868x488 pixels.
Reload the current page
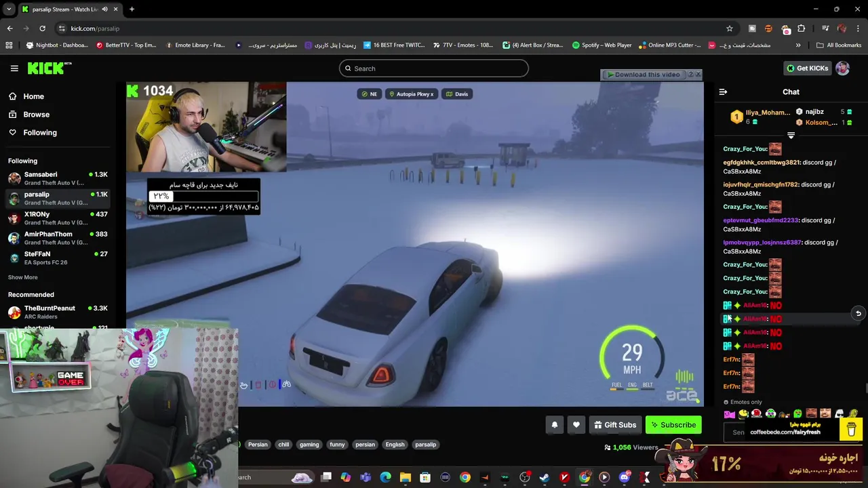[42, 28]
